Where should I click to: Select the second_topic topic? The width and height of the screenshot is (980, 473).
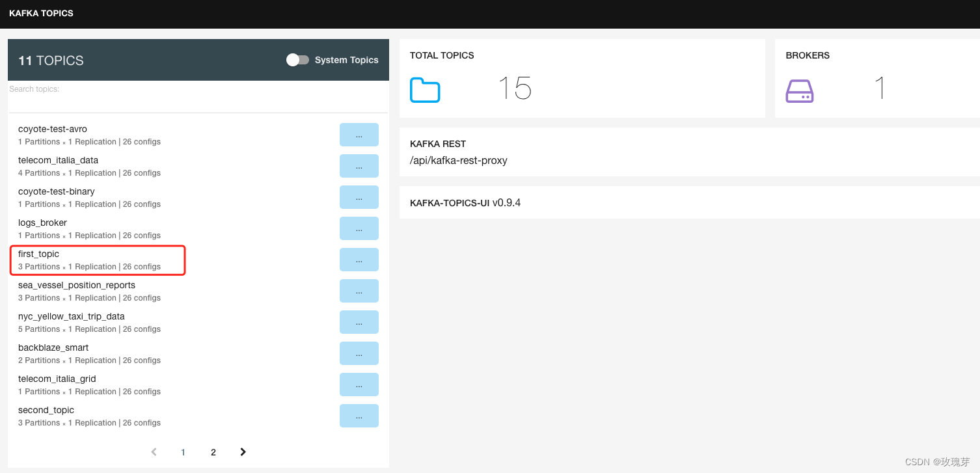(46, 410)
